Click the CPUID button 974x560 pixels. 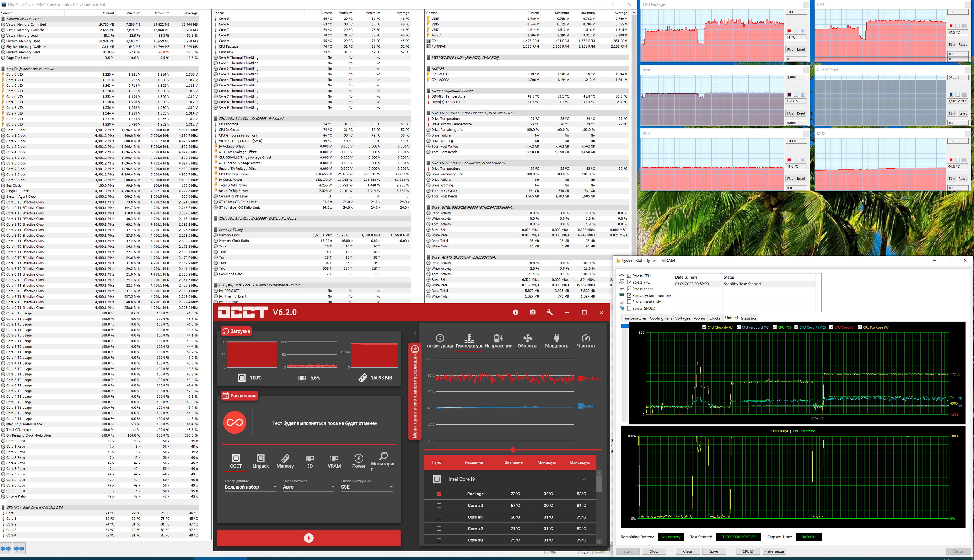pos(748,551)
